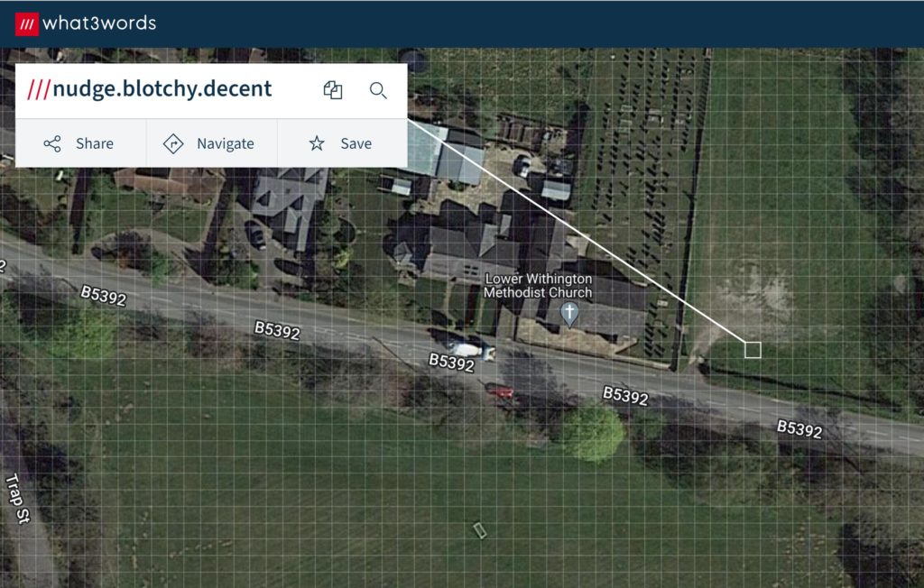Click the what3words red logo icon
Viewport: 924px width, 588px height.
click(x=26, y=23)
